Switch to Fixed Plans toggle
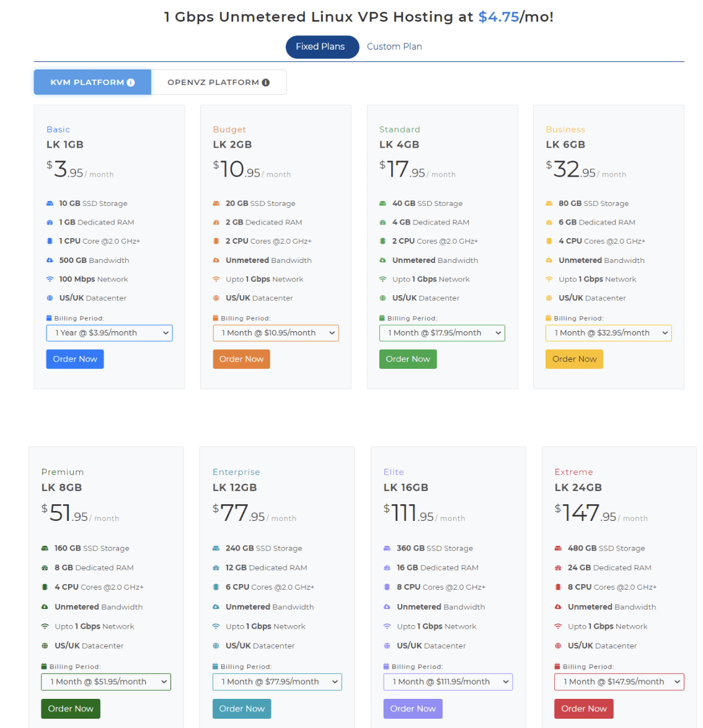 [x=321, y=47]
